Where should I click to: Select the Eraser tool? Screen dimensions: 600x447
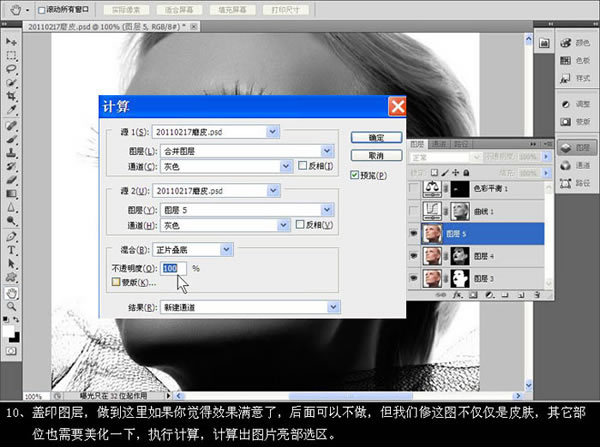pyautogui.click(x=11, y=180)
